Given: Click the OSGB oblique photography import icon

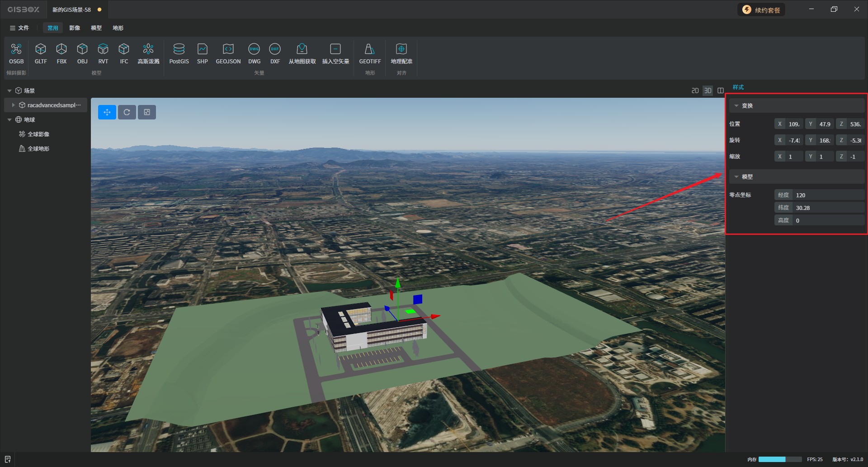Looking at the screenshot, I should pyautogui.click(x=16, y=49).
